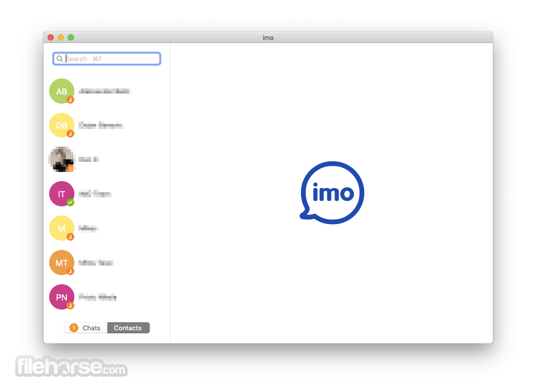547x392 pixels.
Task: Open the AB contact avatar
Action: coord(62,92)
